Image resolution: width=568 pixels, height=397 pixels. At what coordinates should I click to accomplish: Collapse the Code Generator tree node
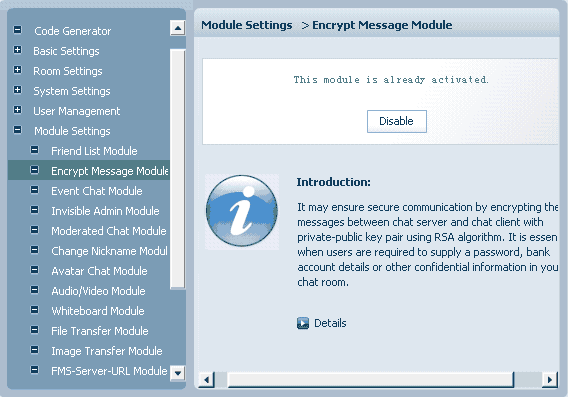pyautogui.click(x=17, y=29)
